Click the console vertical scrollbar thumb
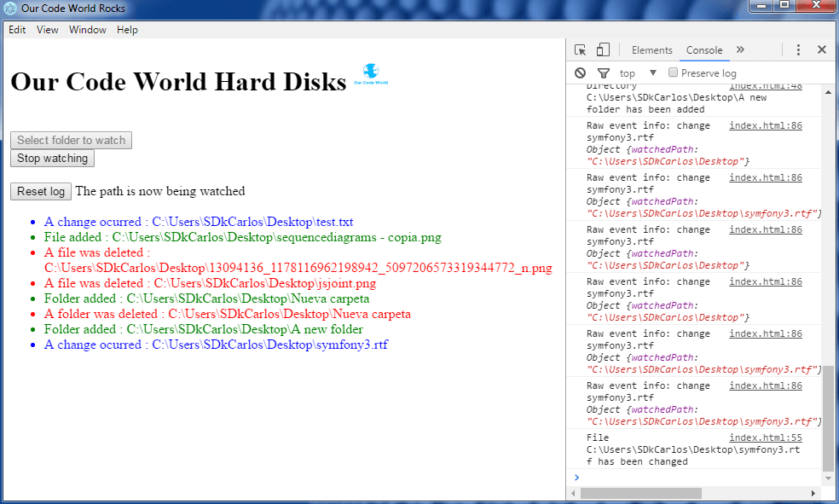 (828, 418)
